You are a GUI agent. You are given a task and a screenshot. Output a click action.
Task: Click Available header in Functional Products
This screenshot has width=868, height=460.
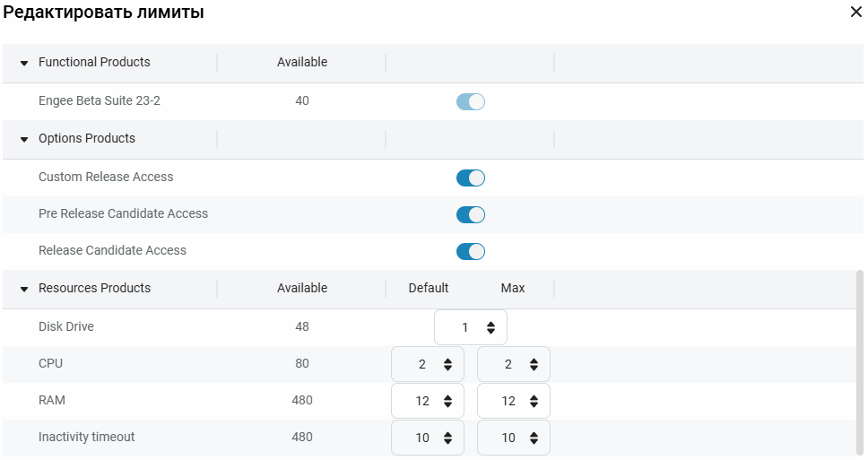click(302, 62)
